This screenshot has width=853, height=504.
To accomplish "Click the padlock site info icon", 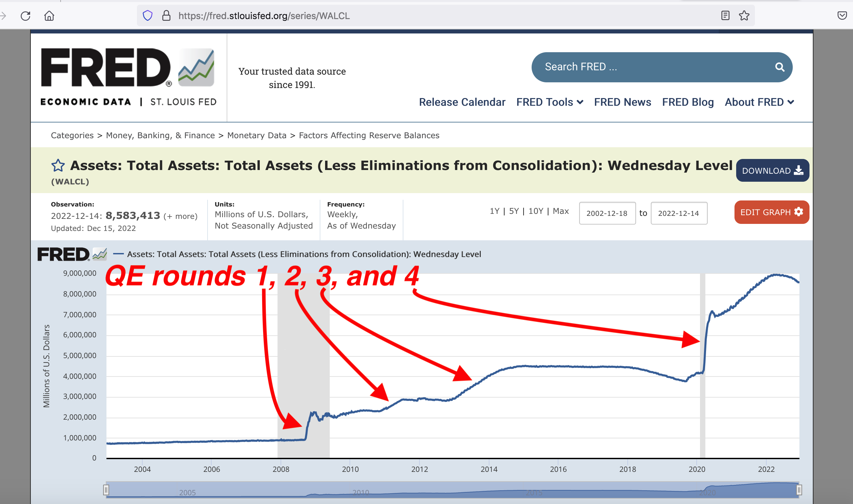I will pyautogui.click(x=166, y=16).
